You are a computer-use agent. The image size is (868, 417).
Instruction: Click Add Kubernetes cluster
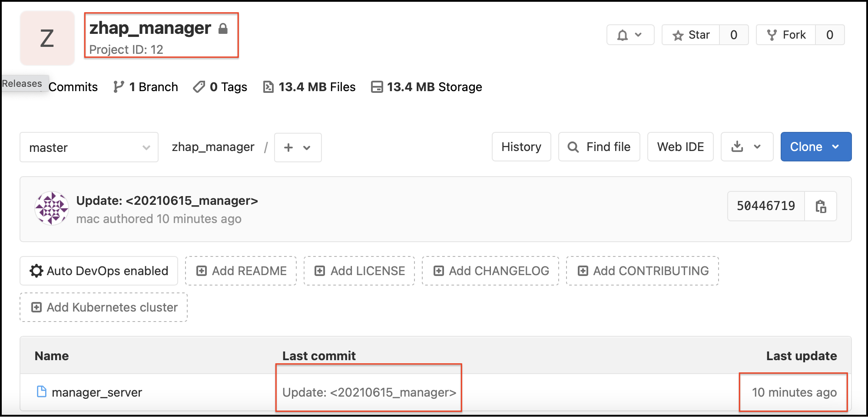(x=104, y=307)
